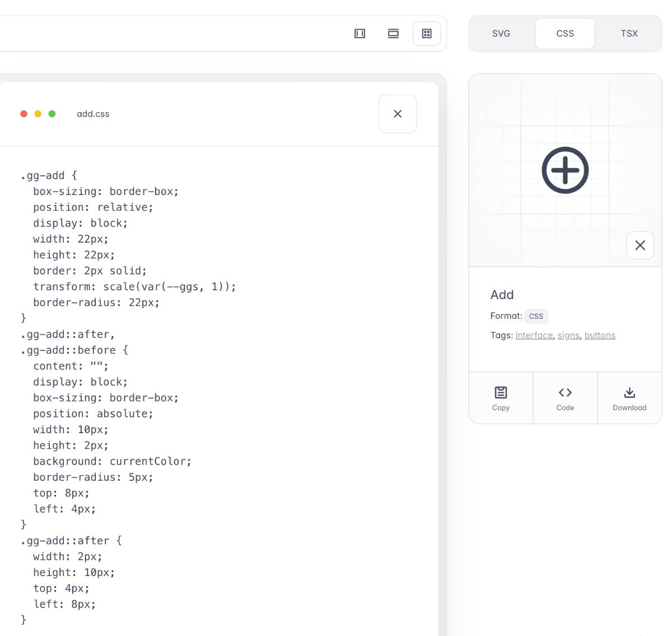
Task: Switch to the column layout view icon
Action: click(360, 34)
